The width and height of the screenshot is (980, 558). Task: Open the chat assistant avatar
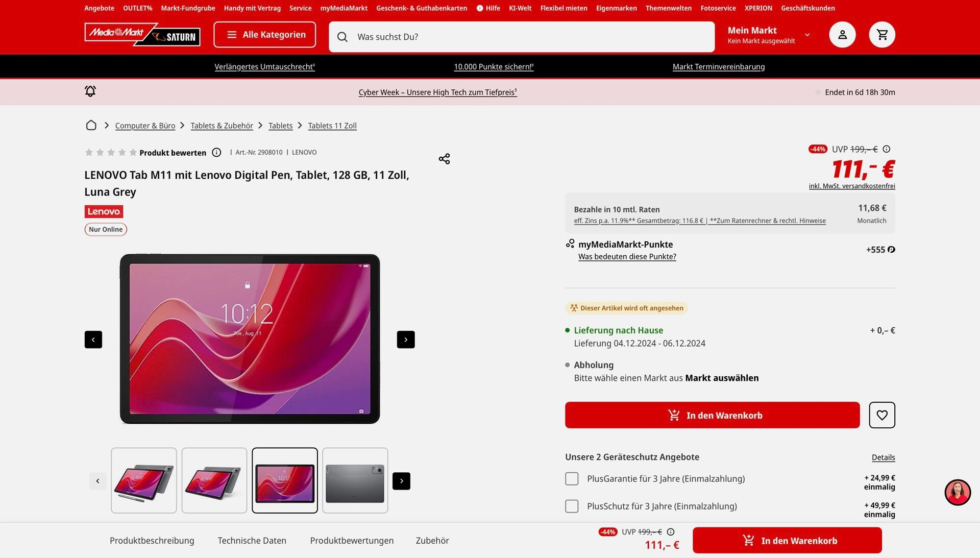[958, 492]
